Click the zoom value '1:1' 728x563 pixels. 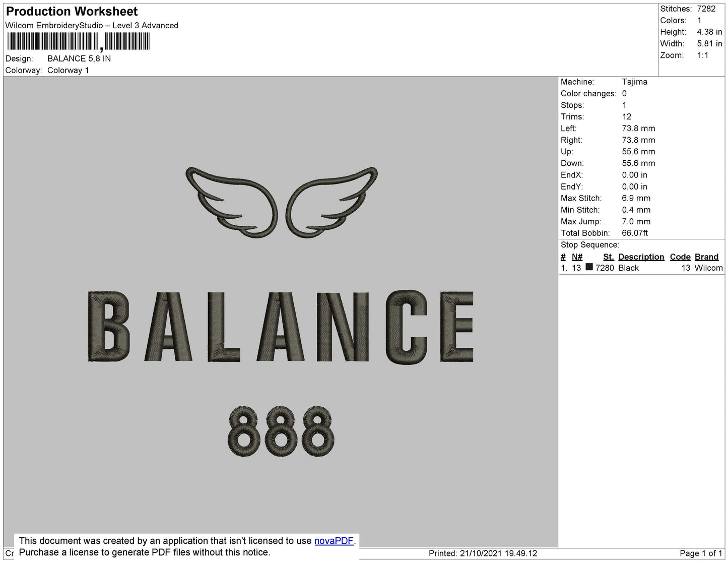point(703,55)
